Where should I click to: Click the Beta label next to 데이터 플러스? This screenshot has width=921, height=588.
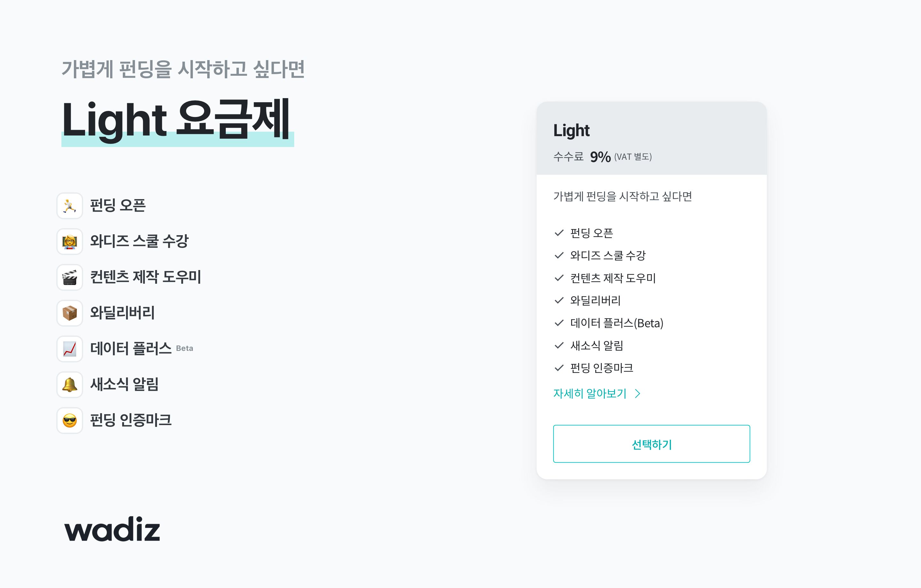184,348
